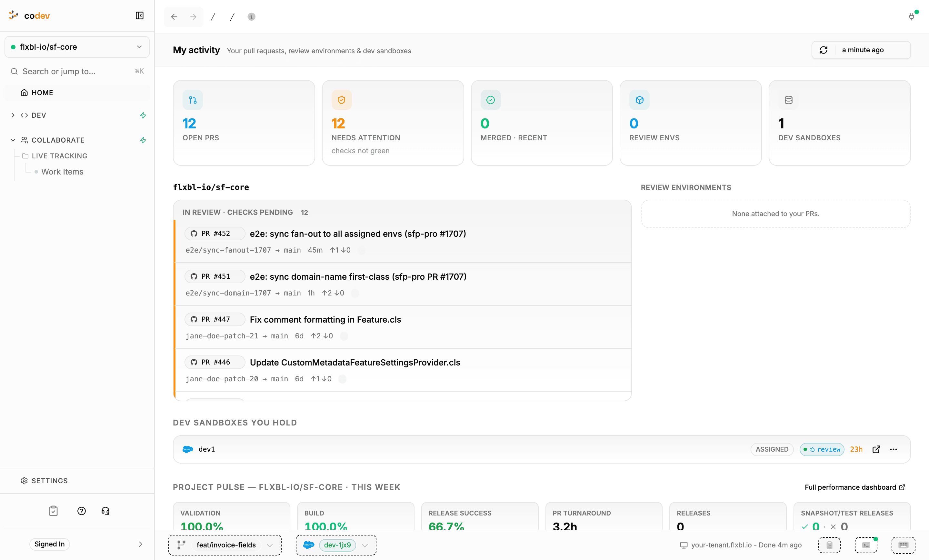The width and height of the screenshot is (929, 560).
Task: Open the terminal icon in bottom bar
Action: tap(866, 545)
